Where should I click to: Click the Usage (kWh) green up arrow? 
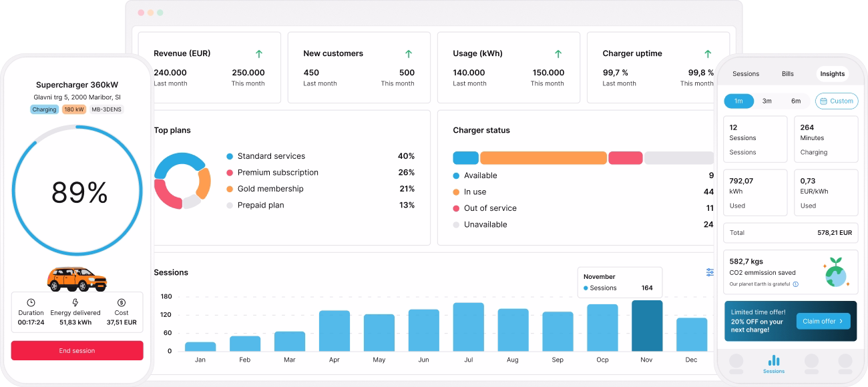pyautogui.click(x=558, y=53)
